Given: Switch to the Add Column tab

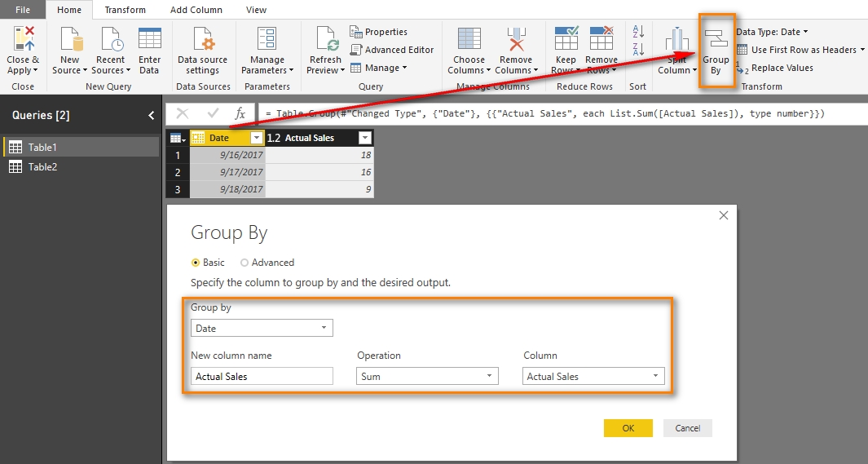Looking at the screenshot, I should [196, 10].
